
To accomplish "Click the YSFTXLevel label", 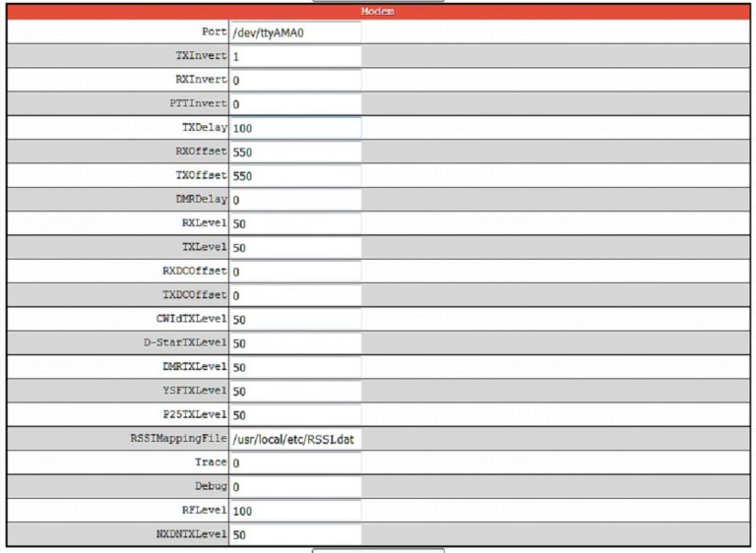I will (x=195, y=390).
